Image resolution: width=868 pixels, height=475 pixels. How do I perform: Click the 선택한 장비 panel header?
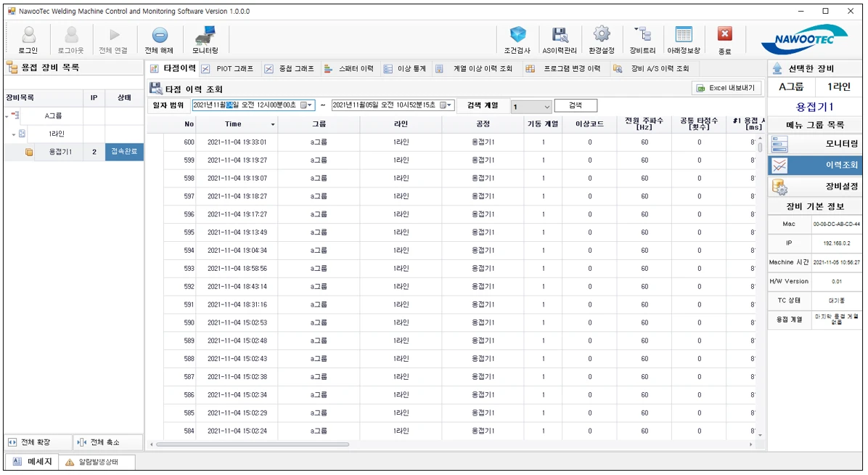814,68
